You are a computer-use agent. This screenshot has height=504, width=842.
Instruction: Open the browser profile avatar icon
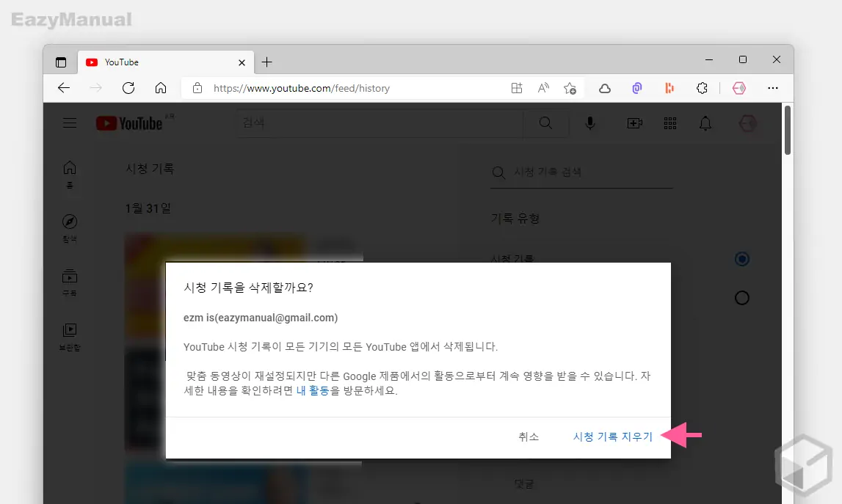(x=739, y=88)
